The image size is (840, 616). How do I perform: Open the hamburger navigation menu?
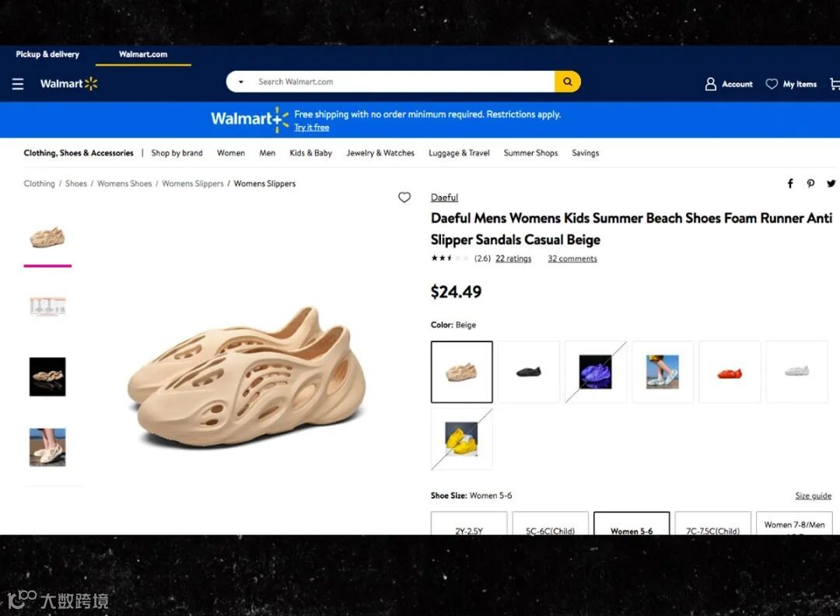click(x=18, y=84)
